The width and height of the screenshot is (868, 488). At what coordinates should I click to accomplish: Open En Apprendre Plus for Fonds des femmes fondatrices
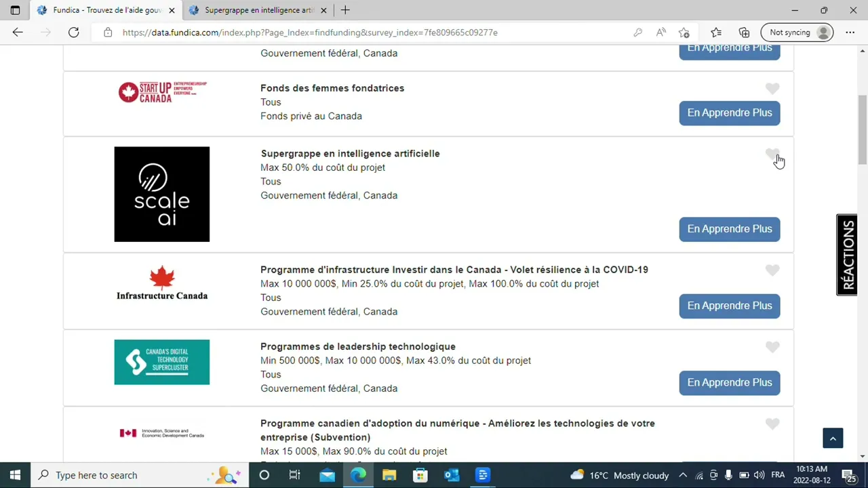point(730,113)
